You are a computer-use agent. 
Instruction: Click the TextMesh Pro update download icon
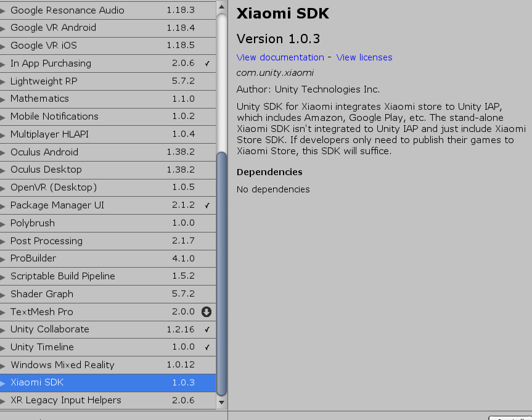pyautogui.click(x=207, y=311)
